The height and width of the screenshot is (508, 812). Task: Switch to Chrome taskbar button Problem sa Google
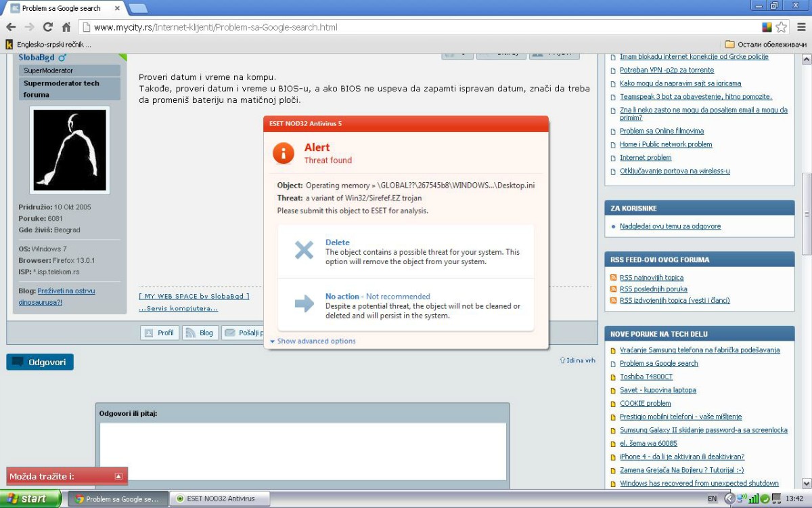click(117, 499)
